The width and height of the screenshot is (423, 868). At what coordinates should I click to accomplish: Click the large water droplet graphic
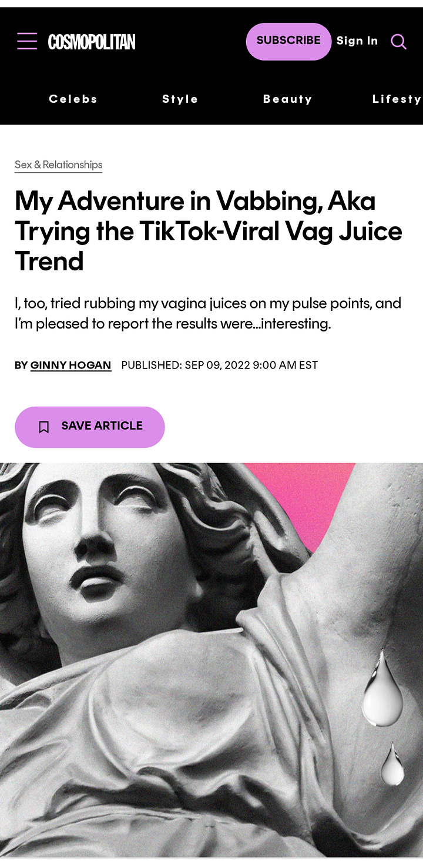pyautogui.click(x=382, y=688)
